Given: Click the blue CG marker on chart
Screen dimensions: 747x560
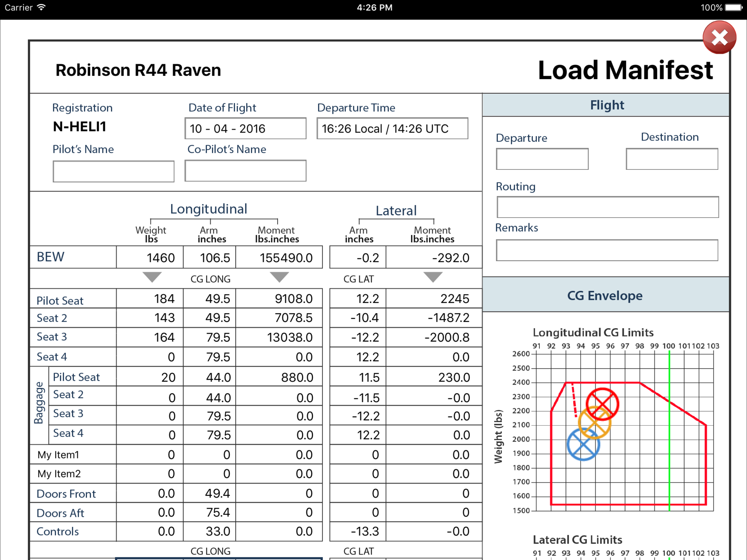Looking at the screenshot, I should pyautogui.click(x=583, y=445).
